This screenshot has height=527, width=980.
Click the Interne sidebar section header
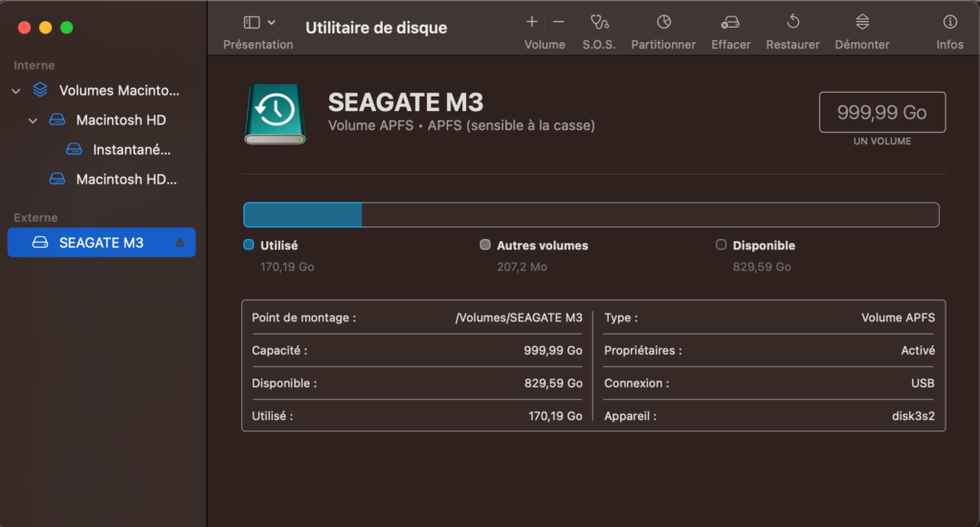tap(34, 65)
